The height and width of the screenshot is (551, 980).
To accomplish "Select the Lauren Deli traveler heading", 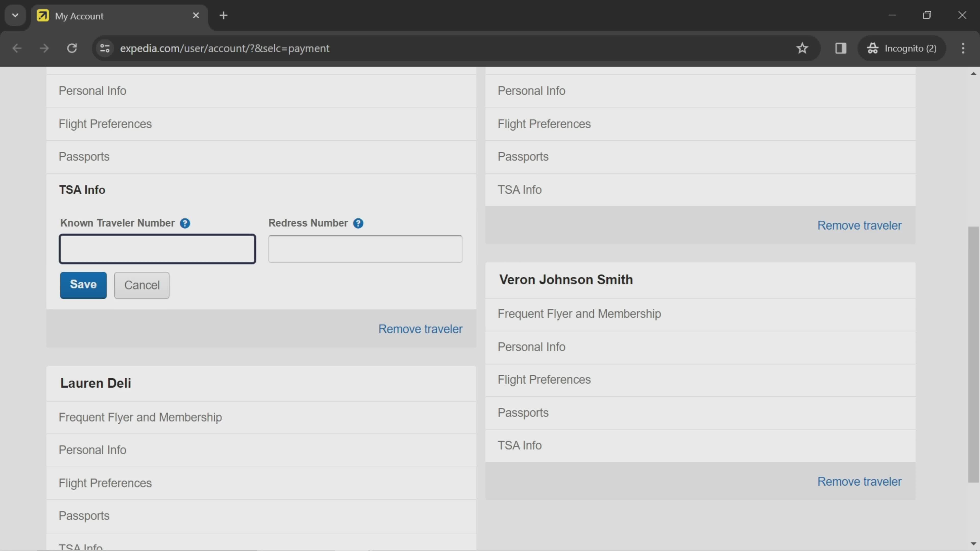I will coord(95,383).
